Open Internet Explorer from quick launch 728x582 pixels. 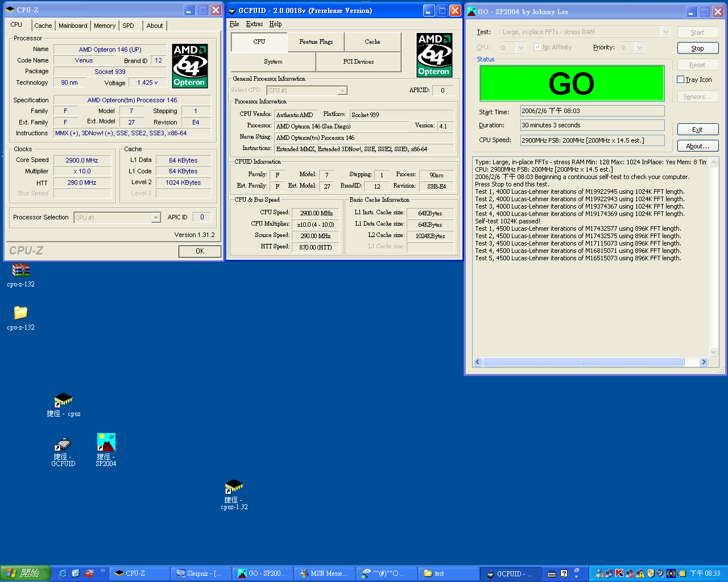pyautogui.click(x=63, y=573)
